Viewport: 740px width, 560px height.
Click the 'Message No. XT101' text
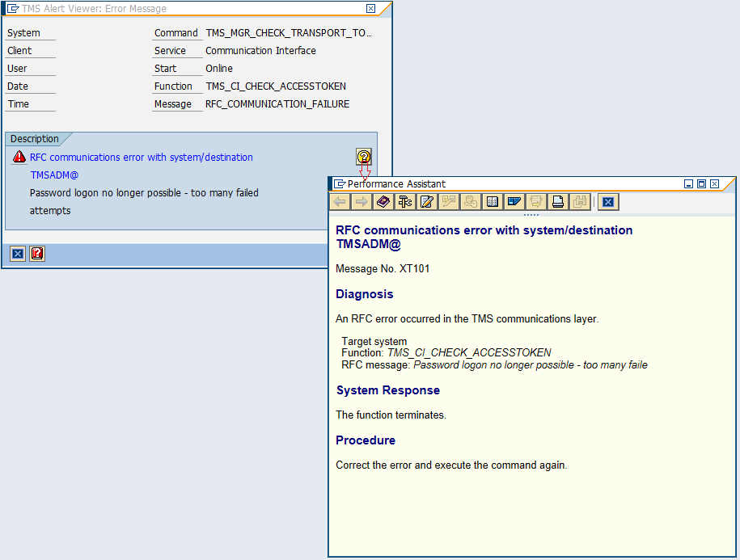click(383, 268)
